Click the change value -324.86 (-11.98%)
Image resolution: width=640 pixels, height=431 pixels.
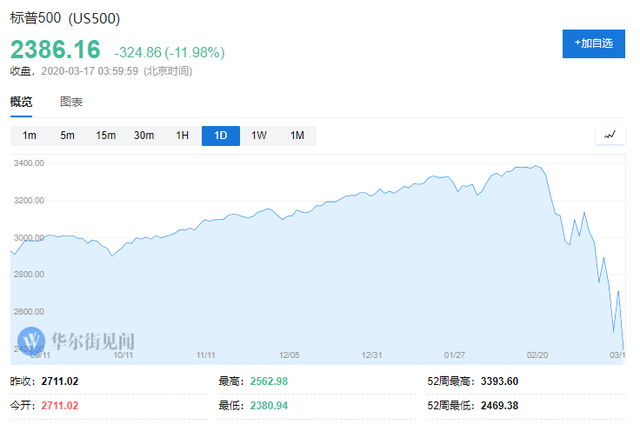point(169,53)
